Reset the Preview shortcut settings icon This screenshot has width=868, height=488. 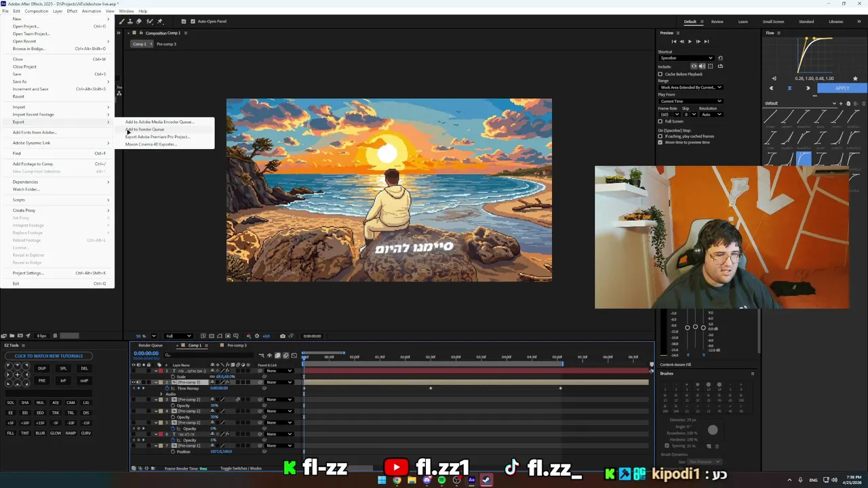click(720, 58)
